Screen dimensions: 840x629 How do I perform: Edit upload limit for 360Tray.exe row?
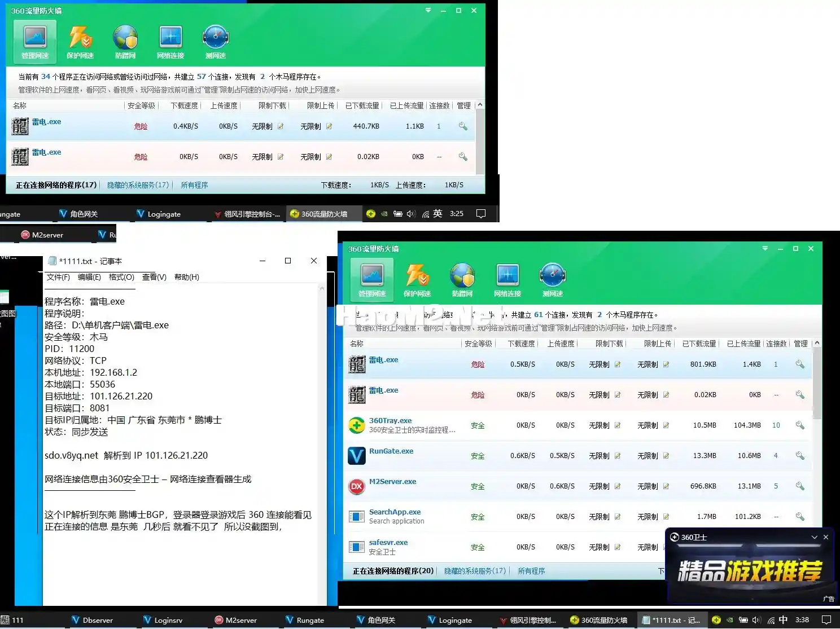point(666,425)
